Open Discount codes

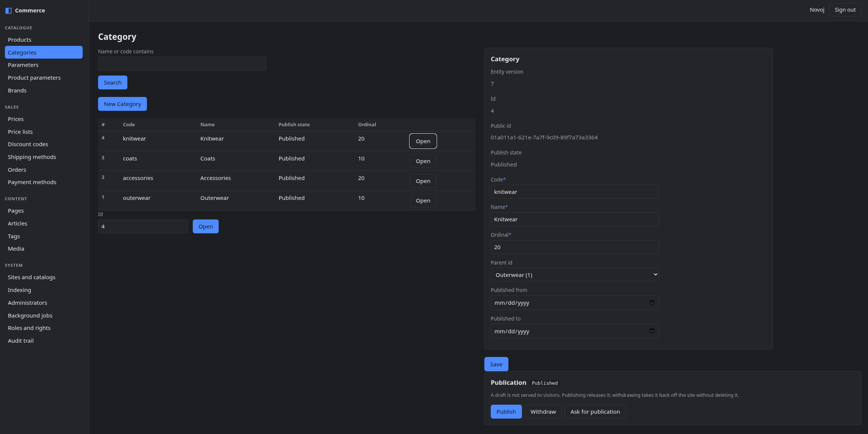pyautogui.click(x=44, y=144)
